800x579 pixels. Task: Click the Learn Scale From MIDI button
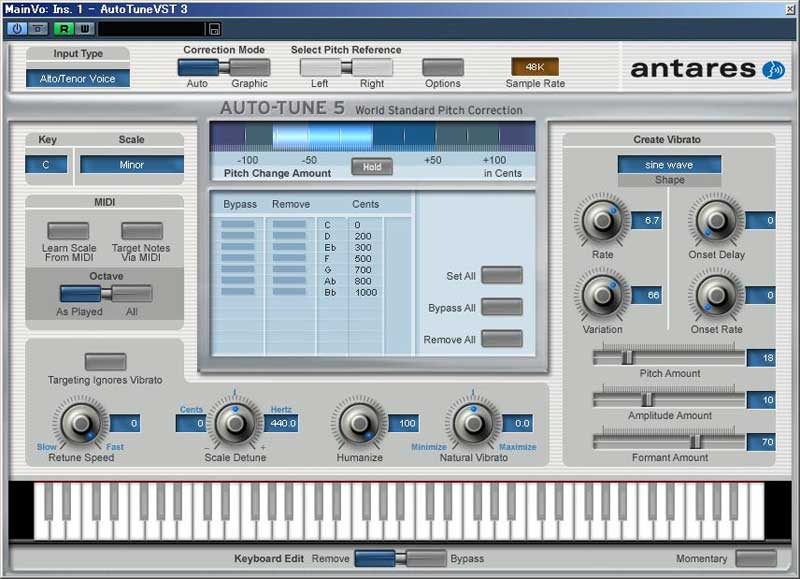click(68, 230)
